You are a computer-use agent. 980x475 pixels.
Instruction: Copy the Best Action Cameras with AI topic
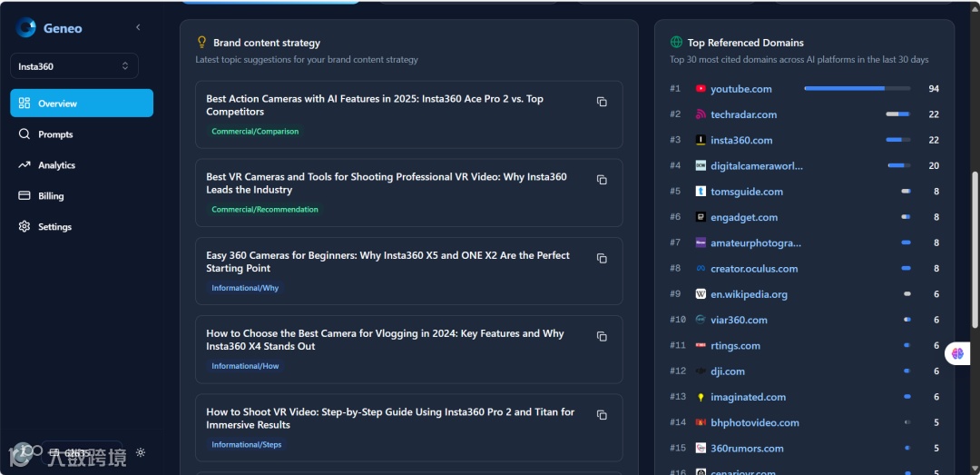(x=602, y=102)
